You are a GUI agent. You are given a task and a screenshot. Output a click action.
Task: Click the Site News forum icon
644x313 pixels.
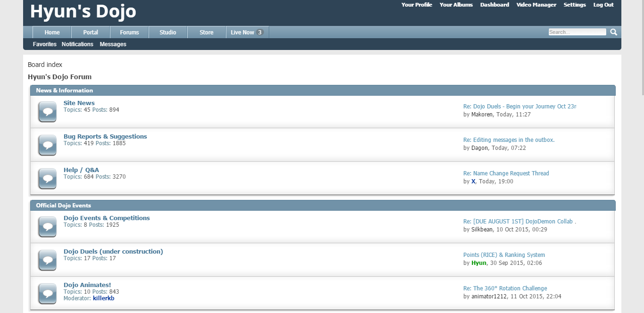47,112
